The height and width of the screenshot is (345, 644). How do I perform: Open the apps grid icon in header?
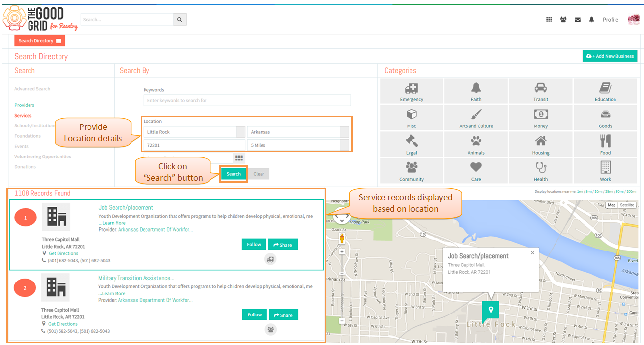pos(549,20)
